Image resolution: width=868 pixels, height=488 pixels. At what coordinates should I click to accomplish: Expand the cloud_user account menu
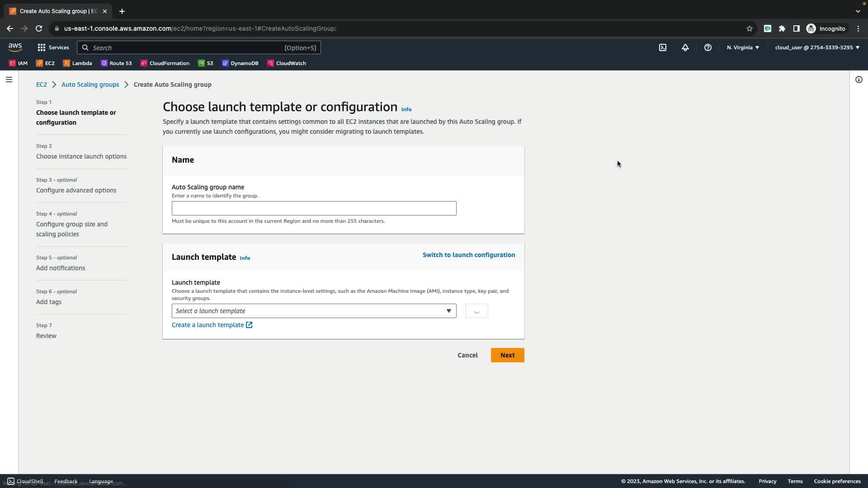point(817,47)
